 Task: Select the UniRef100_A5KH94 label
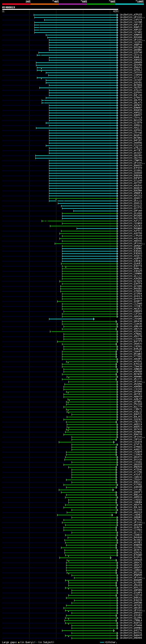[131, 638]
